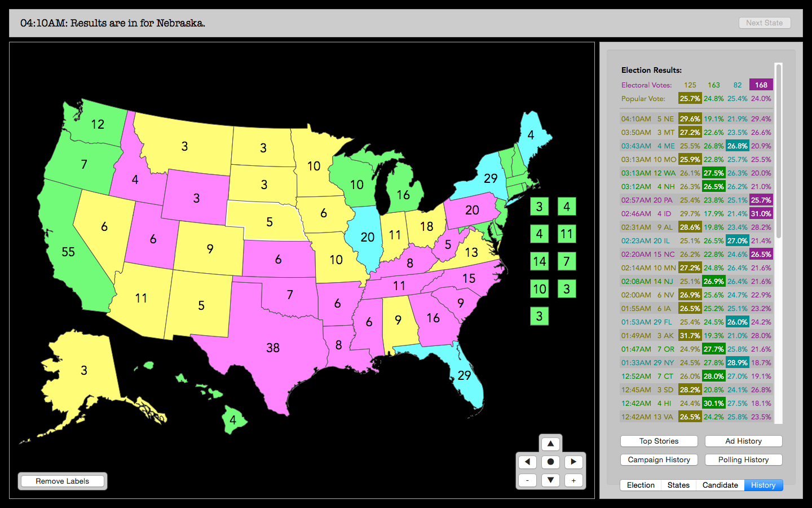
Task: Click the pan up arrow button
Action: pos(550,444)
